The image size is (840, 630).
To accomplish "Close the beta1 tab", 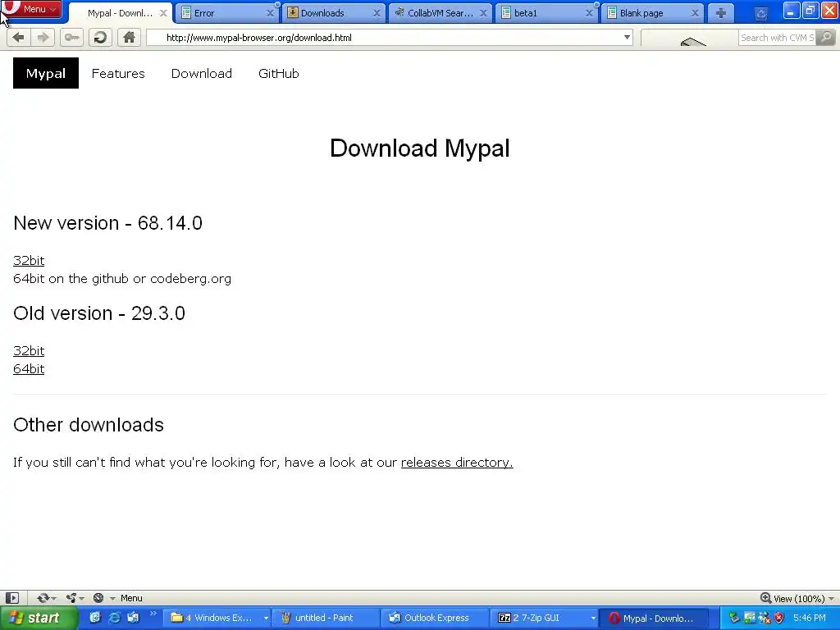I will coord(589,13).
